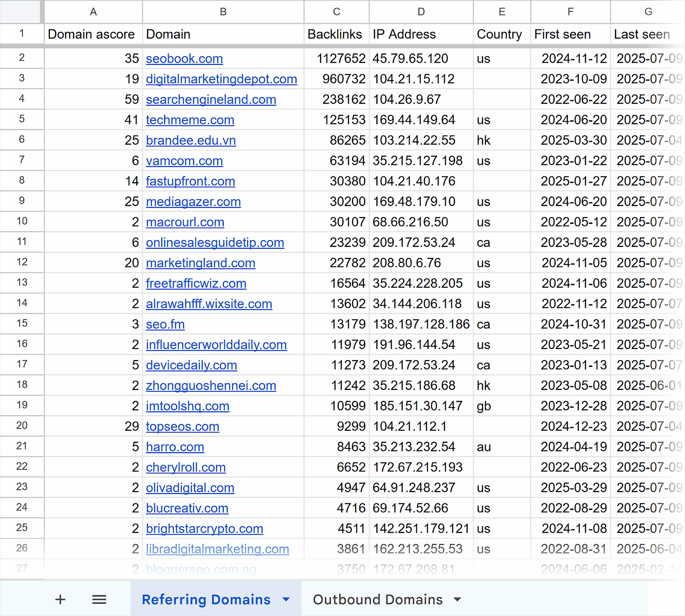This screenshot has width=685, height=616.
Task: Open the brightstarcrypto.com link
Action: point(204,528)
